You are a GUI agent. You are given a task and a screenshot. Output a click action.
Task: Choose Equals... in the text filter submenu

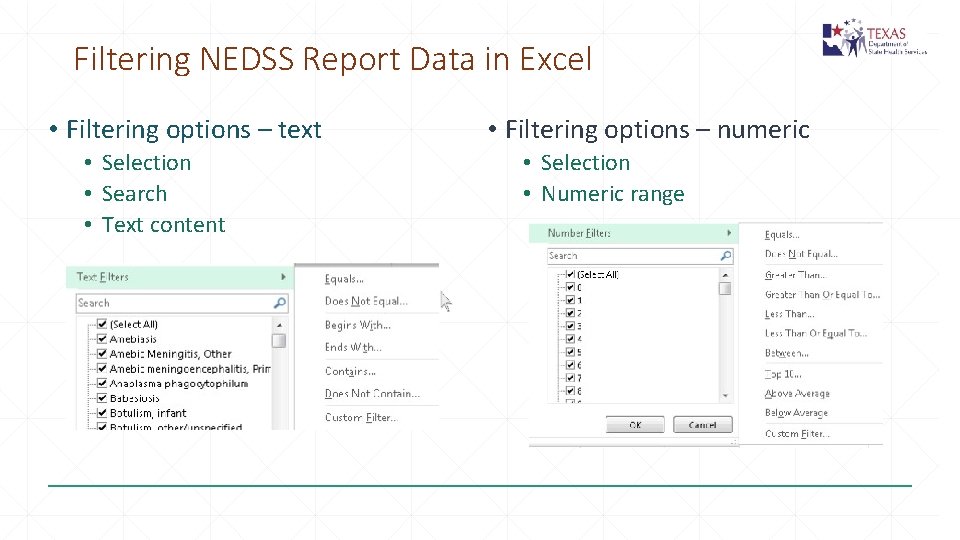tap(344, 279)
